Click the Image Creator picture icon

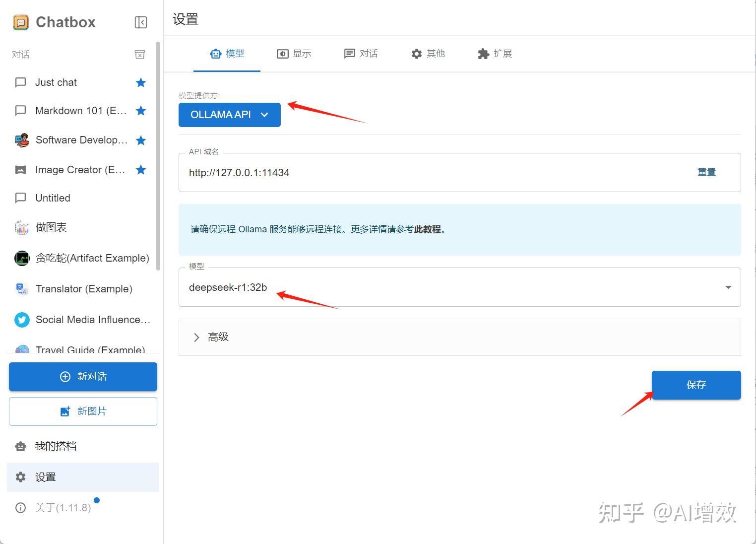pyautogui.click(x=20, y=169)
